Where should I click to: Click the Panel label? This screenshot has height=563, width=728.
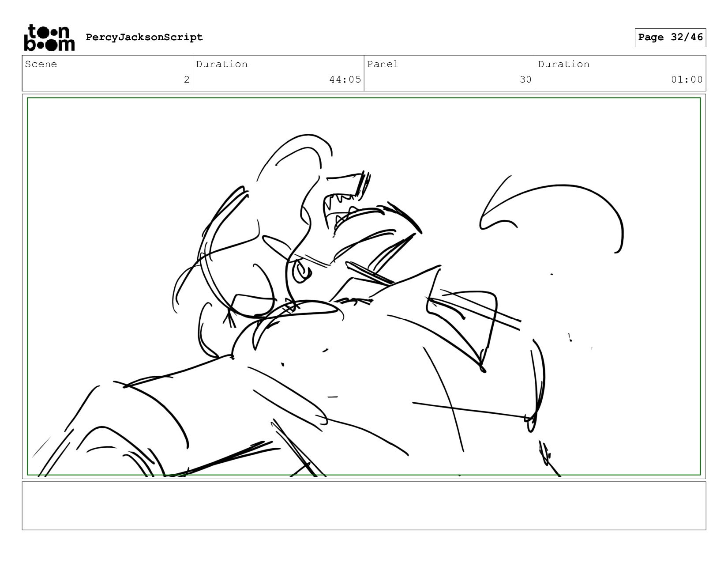tap(383, 64)
